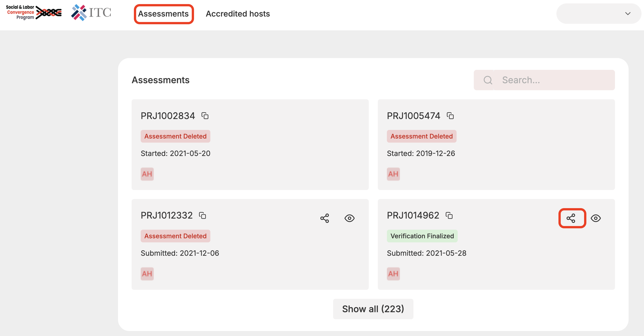Viewport: 644px width, 336px height.
Task: Open the Assessments tab
Action: [164, 14]
